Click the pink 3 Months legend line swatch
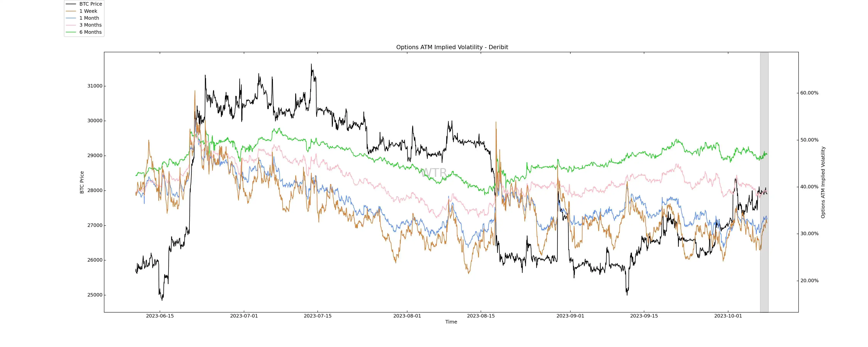 71,25
